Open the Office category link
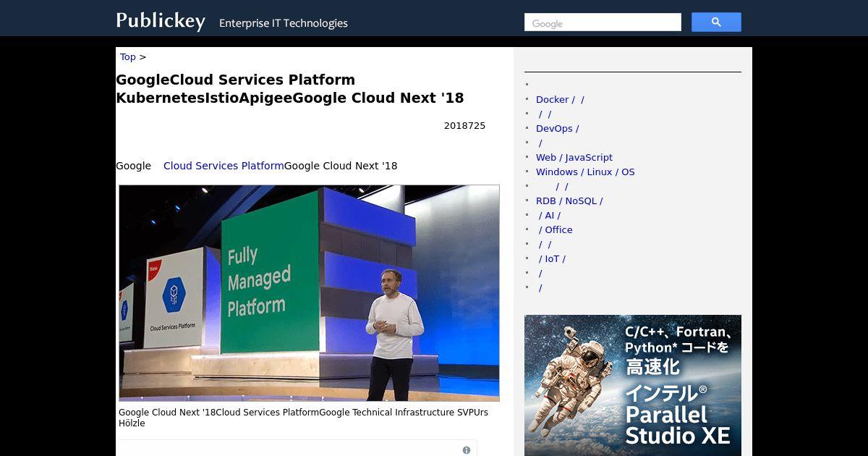 pos(556,230)
